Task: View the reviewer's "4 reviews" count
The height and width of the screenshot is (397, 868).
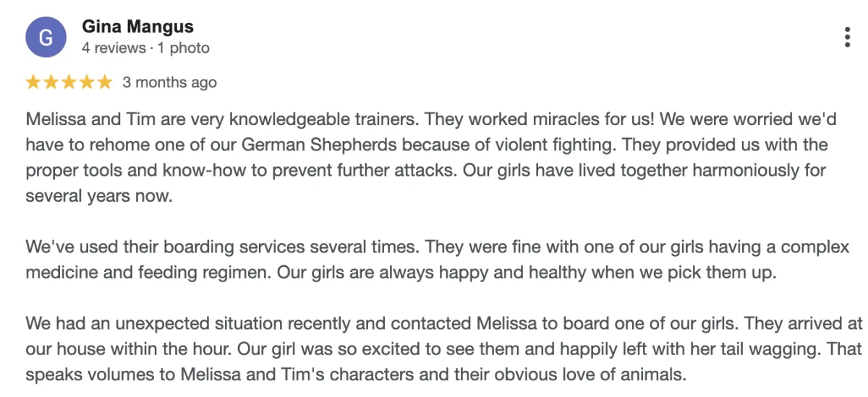Action: (x=114, y=48)
